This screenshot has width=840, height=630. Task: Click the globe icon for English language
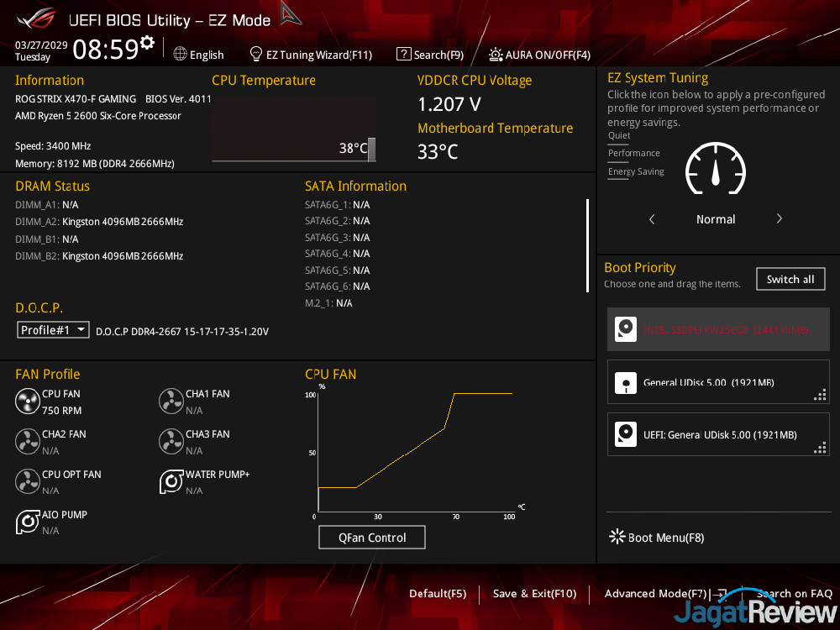(180, 55)
